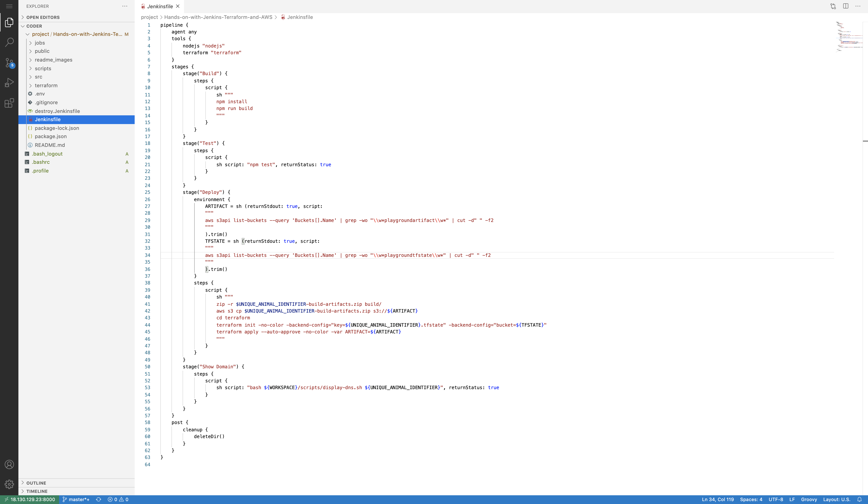Image resolution: width=868 pixels, height=504 pixels.
Task: Open the Search view
Action: pyautogui.click(x=9, y=42)
